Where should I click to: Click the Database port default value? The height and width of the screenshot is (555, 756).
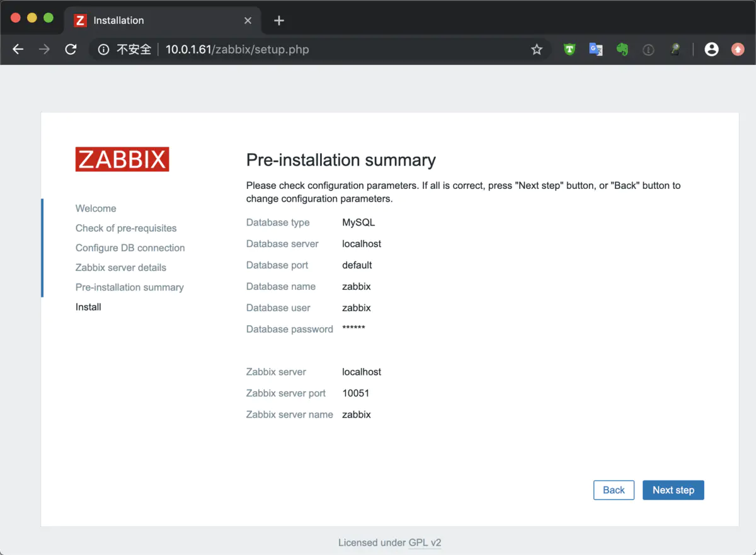point(357,265)
